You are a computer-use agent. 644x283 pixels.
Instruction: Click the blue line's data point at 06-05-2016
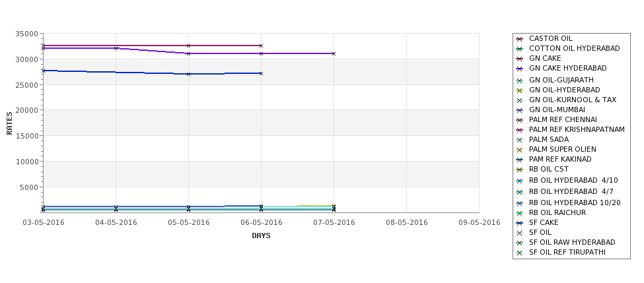(261, 73)
